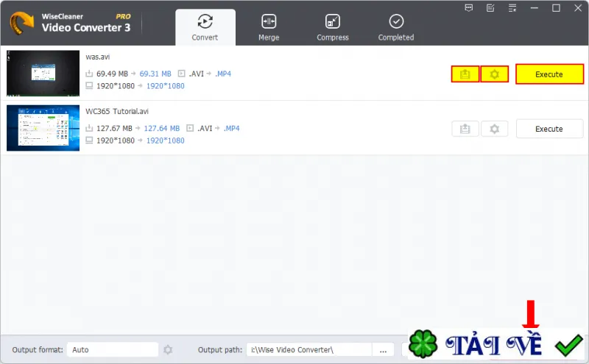Open the feedback chat icon in title bar
The height and width of the screenshot is (364, 589).
pos(469,8)
